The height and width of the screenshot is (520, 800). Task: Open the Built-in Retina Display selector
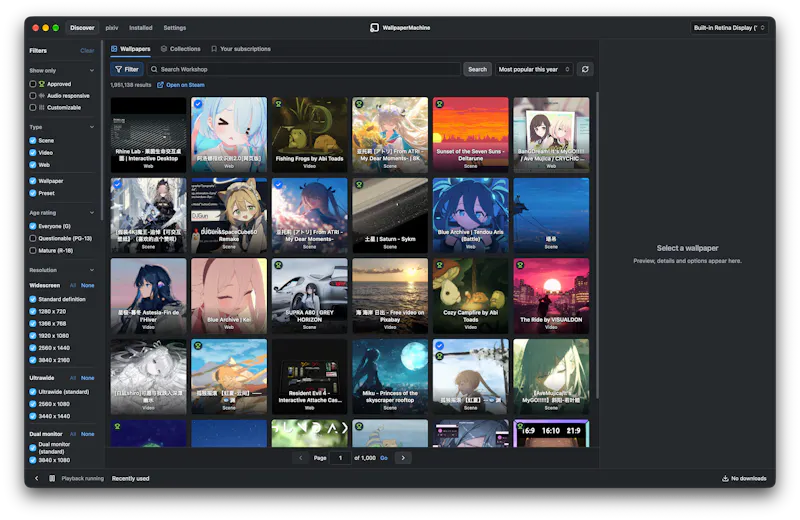pos(729,28)
